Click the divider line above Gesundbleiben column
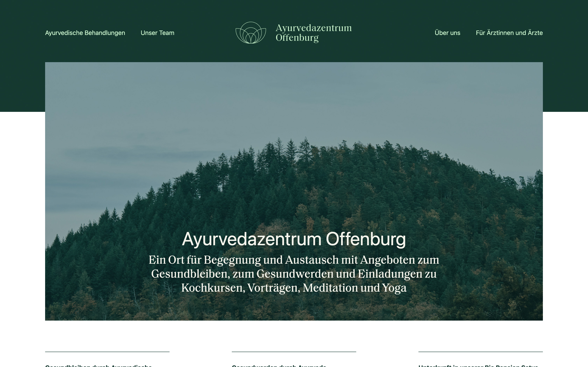The width and height of the screenshot is (588, 367). pos(107,352)
